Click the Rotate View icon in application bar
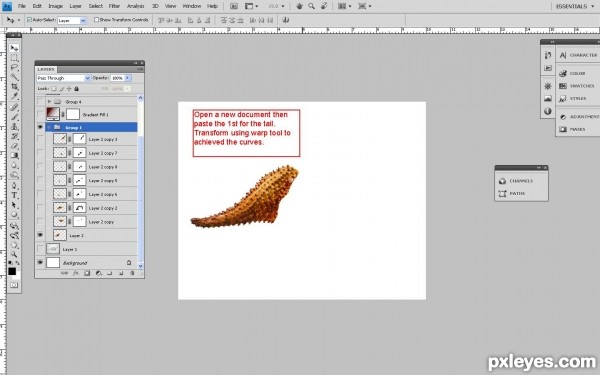This screenshot has width=600, height=375. 324,6
